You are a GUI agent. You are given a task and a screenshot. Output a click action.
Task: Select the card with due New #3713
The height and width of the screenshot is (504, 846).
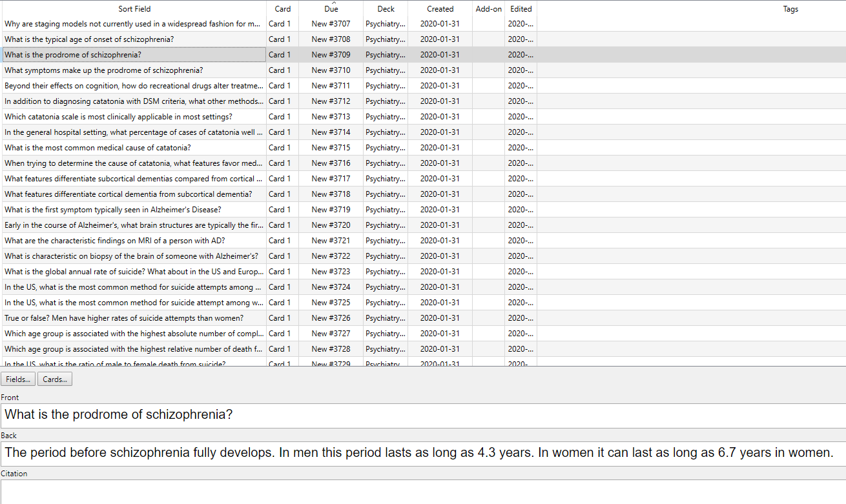pyautogui.click(x=331, y=117)
